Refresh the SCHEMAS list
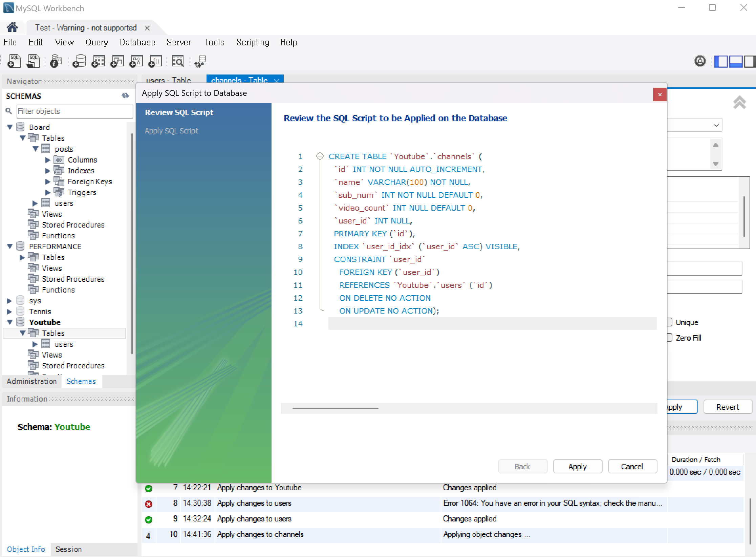This screenshot has height=557, width=756. [x=125, y=96]
